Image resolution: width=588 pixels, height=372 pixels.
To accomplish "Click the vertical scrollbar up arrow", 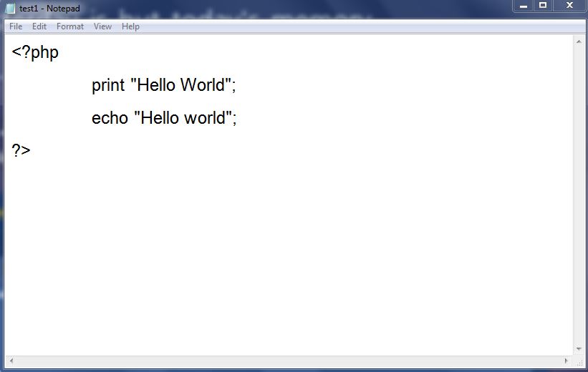I will point(579,41).
